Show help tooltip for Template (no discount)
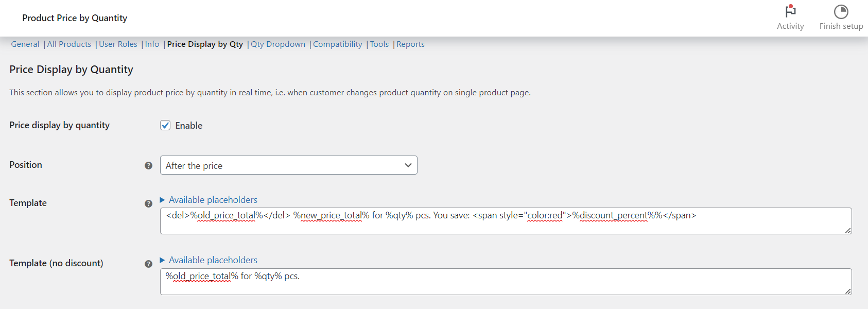 tap(149, 264)
